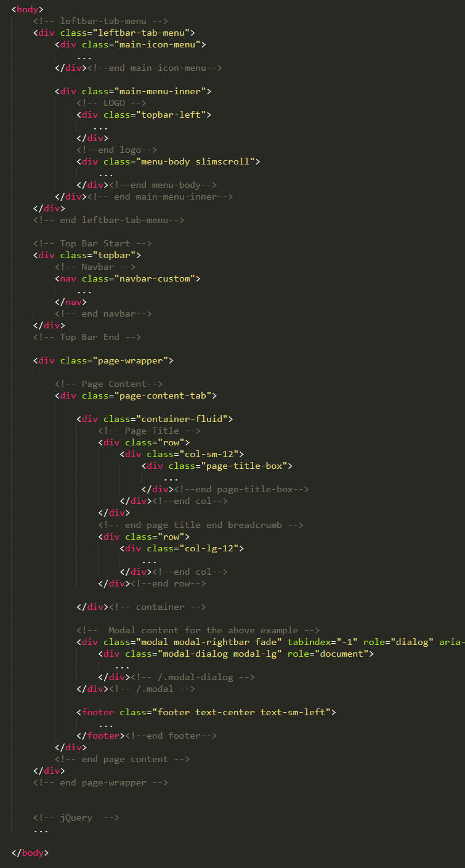Click the "<!-- end page content -->" comment

pyautogui.click(x=122, y=759)
